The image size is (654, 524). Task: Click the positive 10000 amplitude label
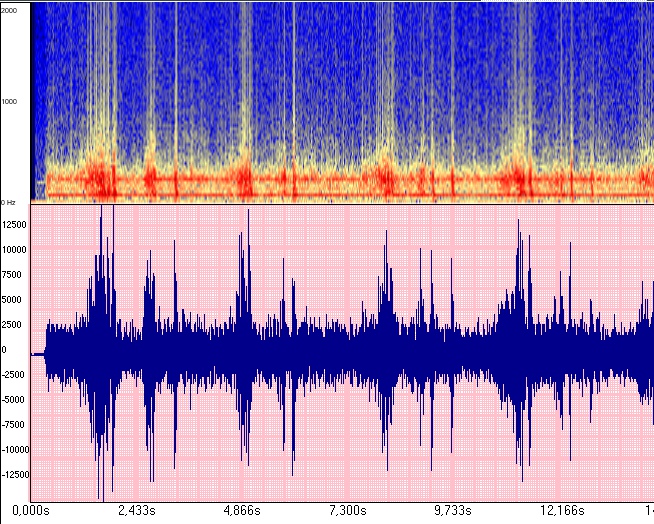[x=16, y=250]
